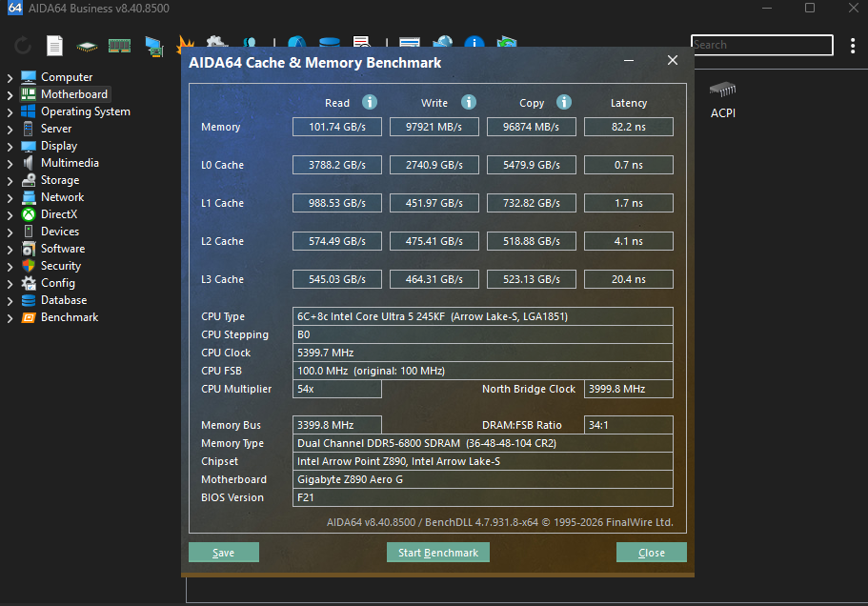Start Benchmark in the dialog
The image size is (868, 606).
tap(438, 553)
